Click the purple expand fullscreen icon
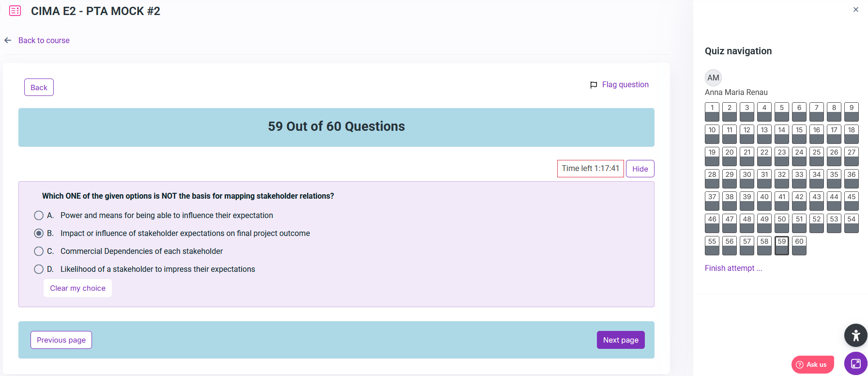Image resolution: width=868 pixels, height=376 pixels. (855, 363)
